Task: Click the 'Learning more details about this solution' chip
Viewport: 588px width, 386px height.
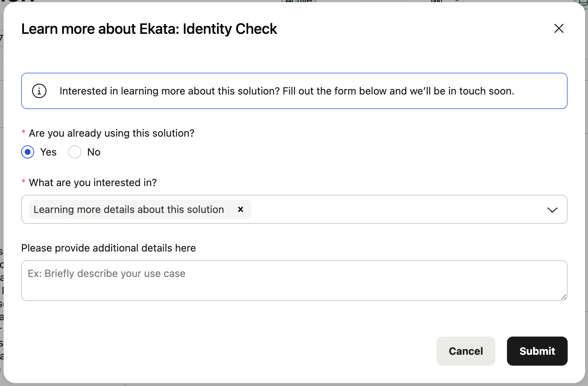Action: [x=140, y=209]
